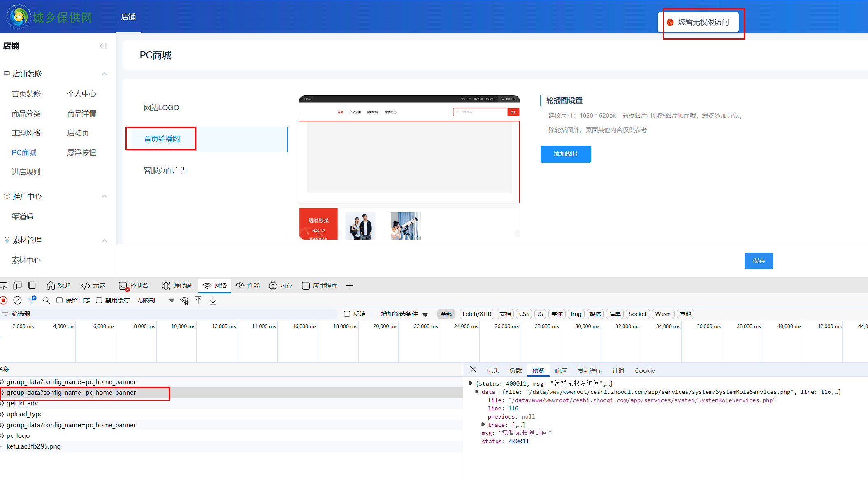Screen dimensions: 868x479
Task: Switch to the 响应 tab
Action: coord(560,371)
